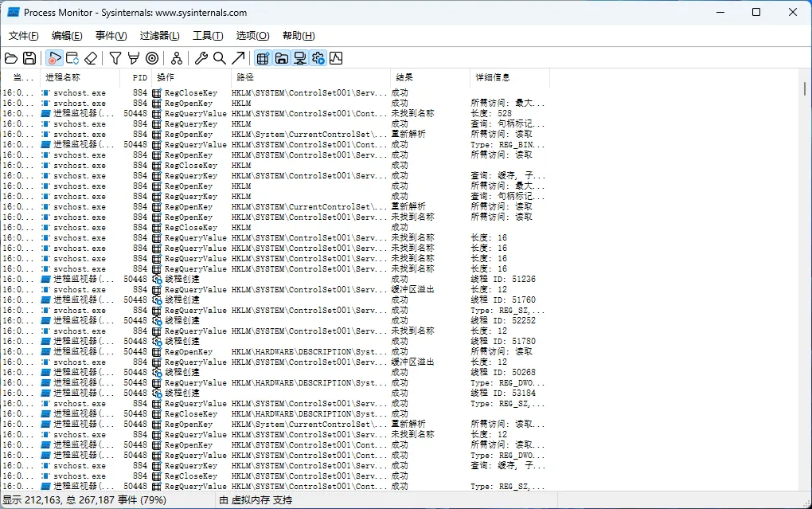Open the 事件(V) menu

[111, 36]
